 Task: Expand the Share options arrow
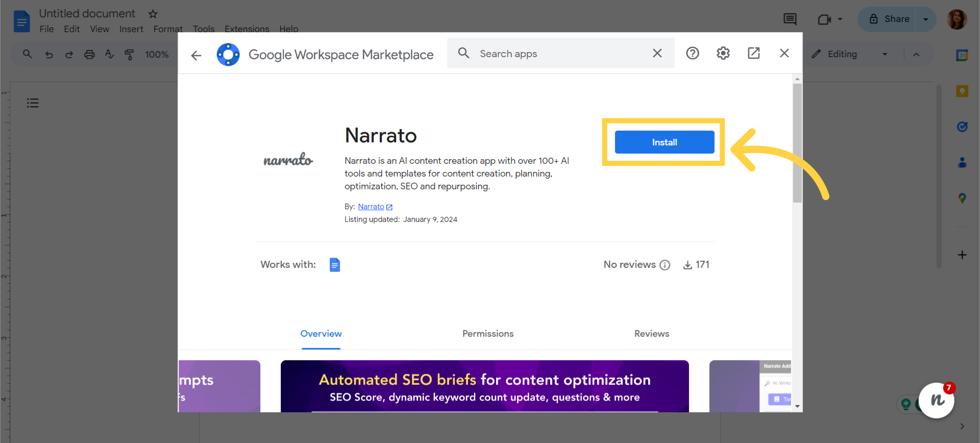click(926, 19)
